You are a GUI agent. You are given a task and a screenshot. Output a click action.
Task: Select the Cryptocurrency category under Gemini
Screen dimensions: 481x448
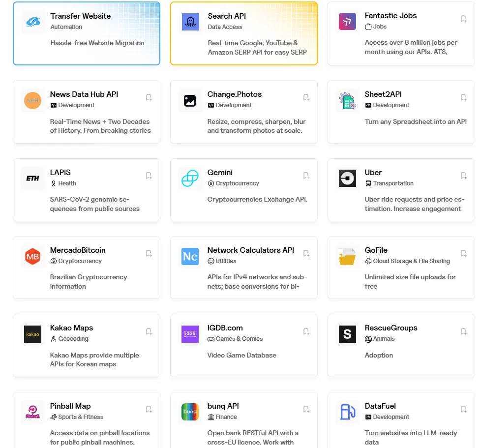234,183
